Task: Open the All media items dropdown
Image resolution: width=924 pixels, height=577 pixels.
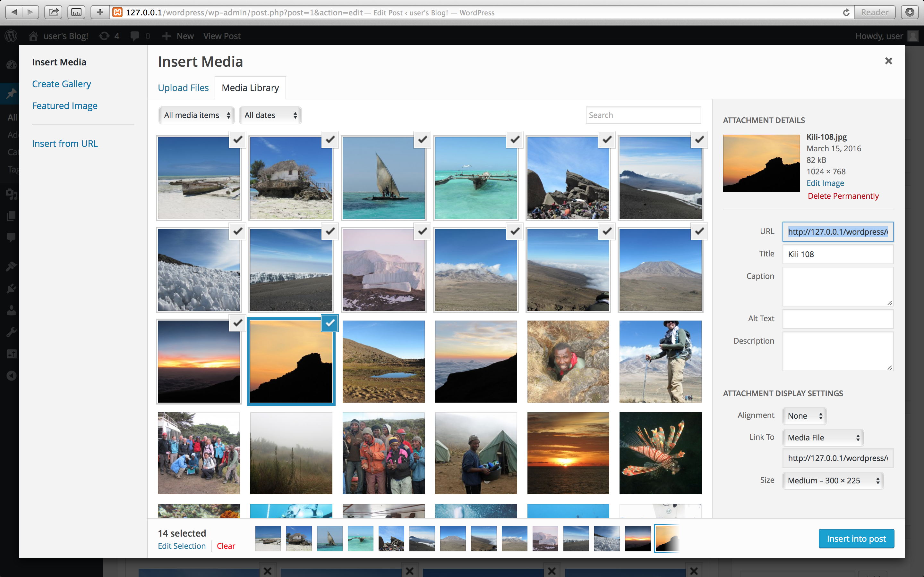Action: tap(197, 115)
